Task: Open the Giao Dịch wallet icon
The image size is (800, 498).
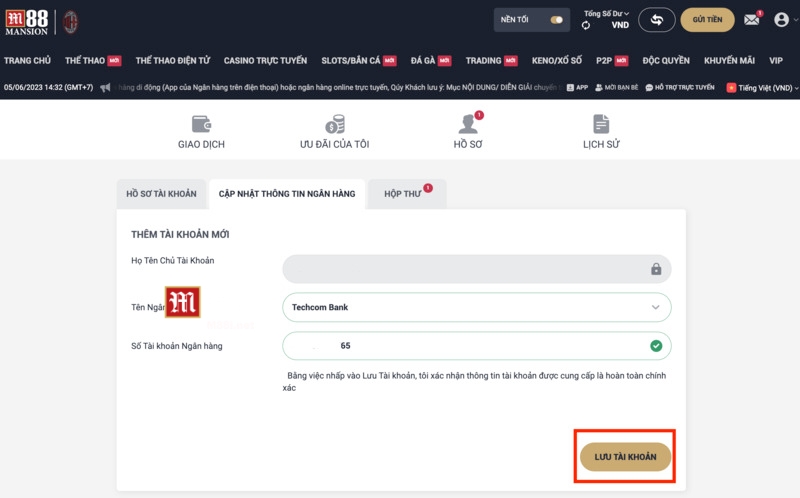Action: click(x=201, y=124)
